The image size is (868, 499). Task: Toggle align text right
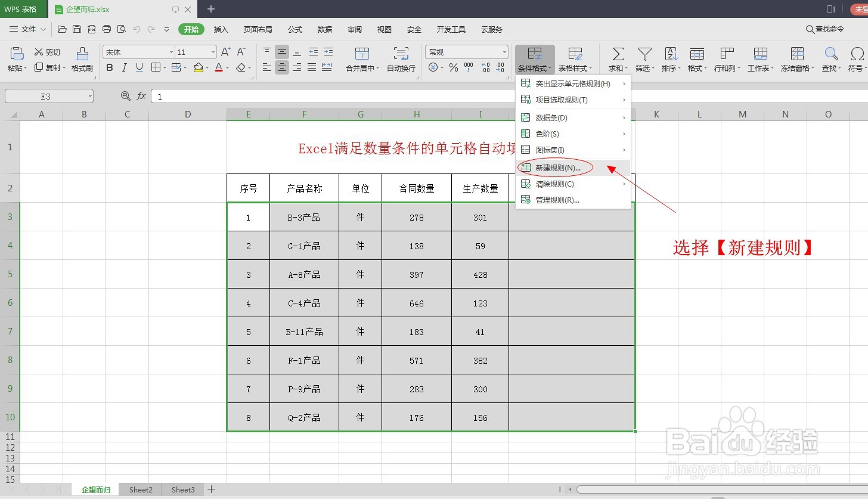(297, 68)
